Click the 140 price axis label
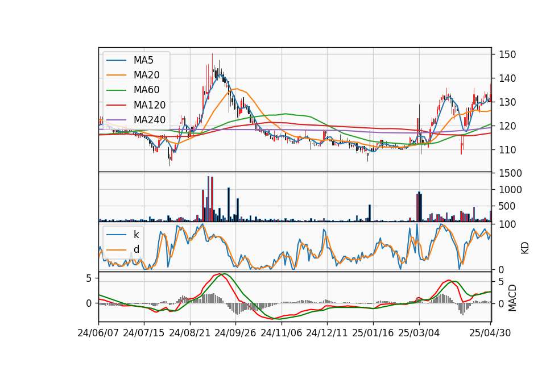 click(507, 78)
